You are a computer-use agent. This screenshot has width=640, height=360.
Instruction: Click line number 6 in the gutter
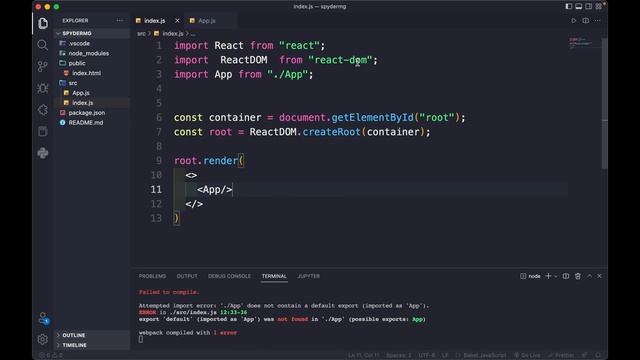click(x=159, y=118)
